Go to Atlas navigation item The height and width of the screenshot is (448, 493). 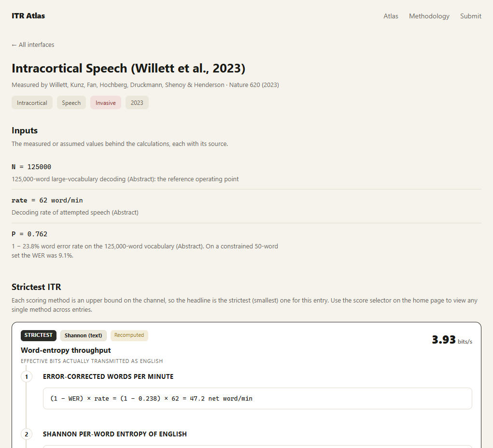(391, 16)
